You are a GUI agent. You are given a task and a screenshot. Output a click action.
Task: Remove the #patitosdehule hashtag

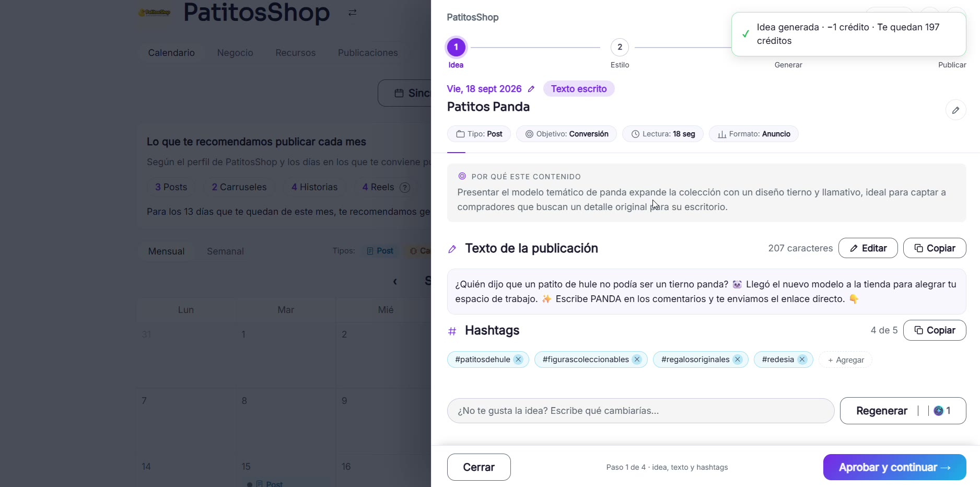pyautogui.click(x=518, y=360)
